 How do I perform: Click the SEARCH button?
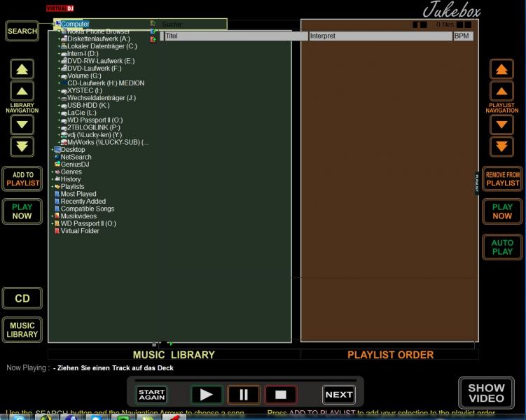click(x=22, y=31)
